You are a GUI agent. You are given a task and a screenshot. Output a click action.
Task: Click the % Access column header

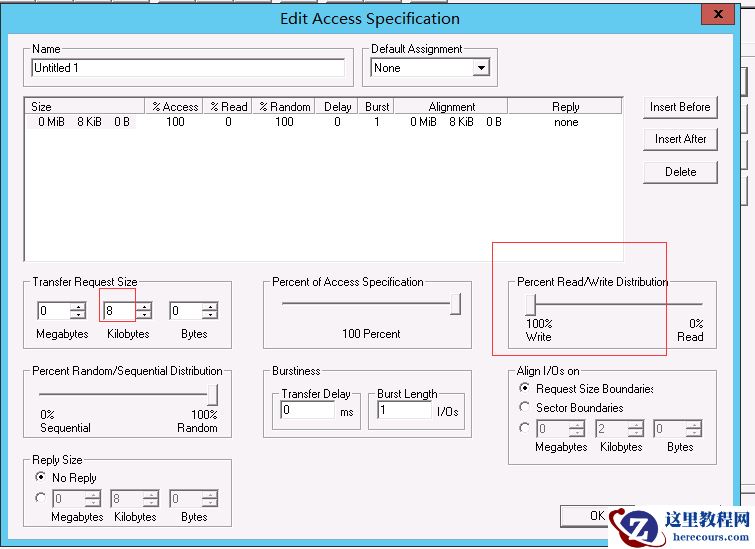pyautogui.click(x=174, y=106)
